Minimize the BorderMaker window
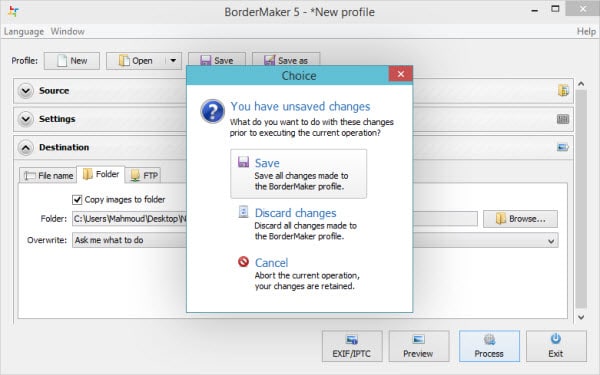The width and height of the screenshot is (600, 375). tap(534, 10)
